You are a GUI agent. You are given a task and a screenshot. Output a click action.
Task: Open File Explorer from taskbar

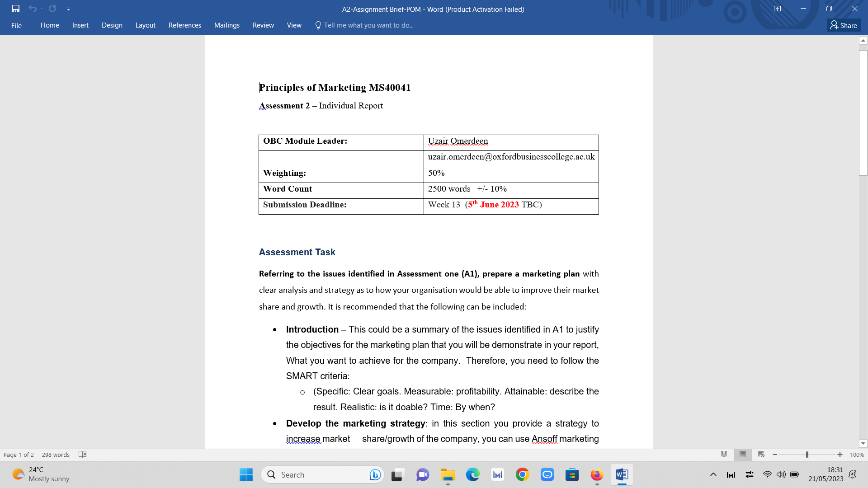tap(448, 474)
